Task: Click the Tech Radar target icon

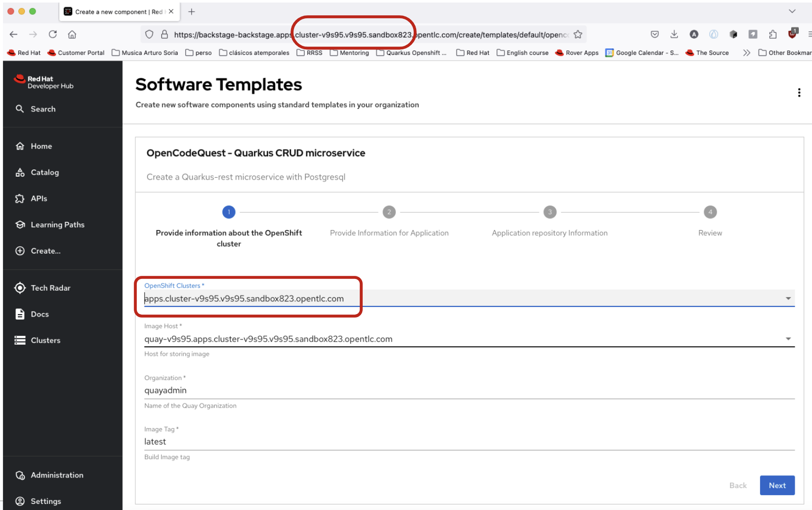Action: point(20,288)
